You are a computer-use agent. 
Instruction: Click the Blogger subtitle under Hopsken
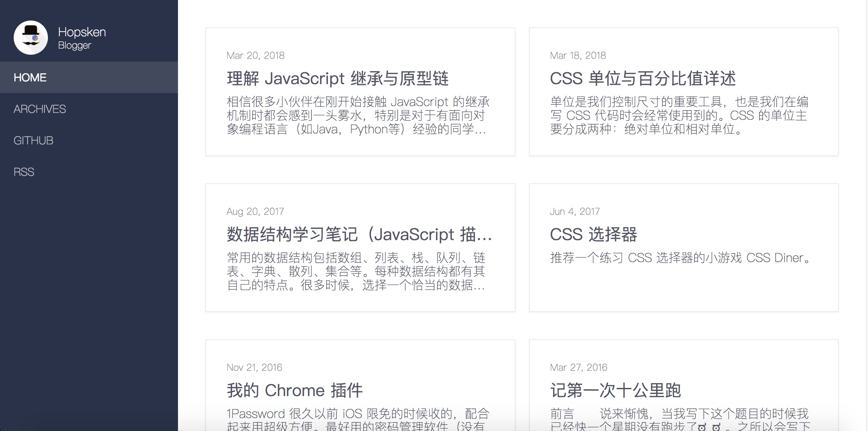[75, 45]
